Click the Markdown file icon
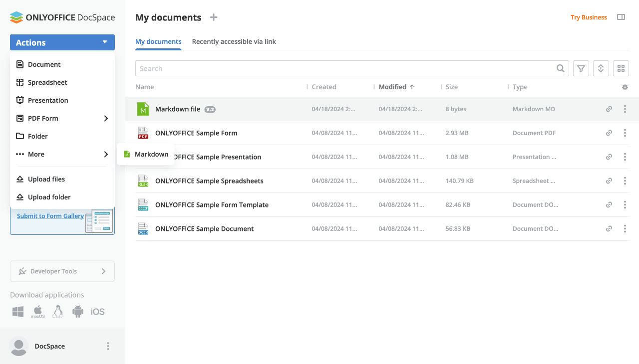Screen dimensions: 639x364 [143, 109]
